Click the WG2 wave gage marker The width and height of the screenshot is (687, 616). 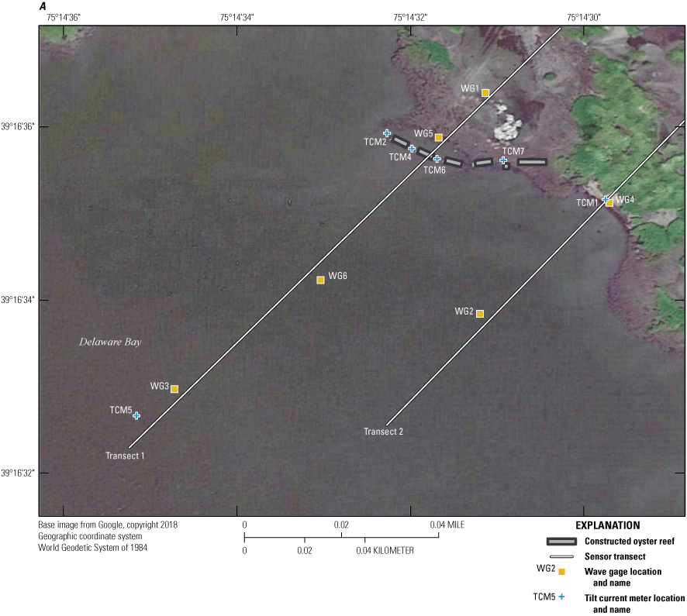click(479, 313)
